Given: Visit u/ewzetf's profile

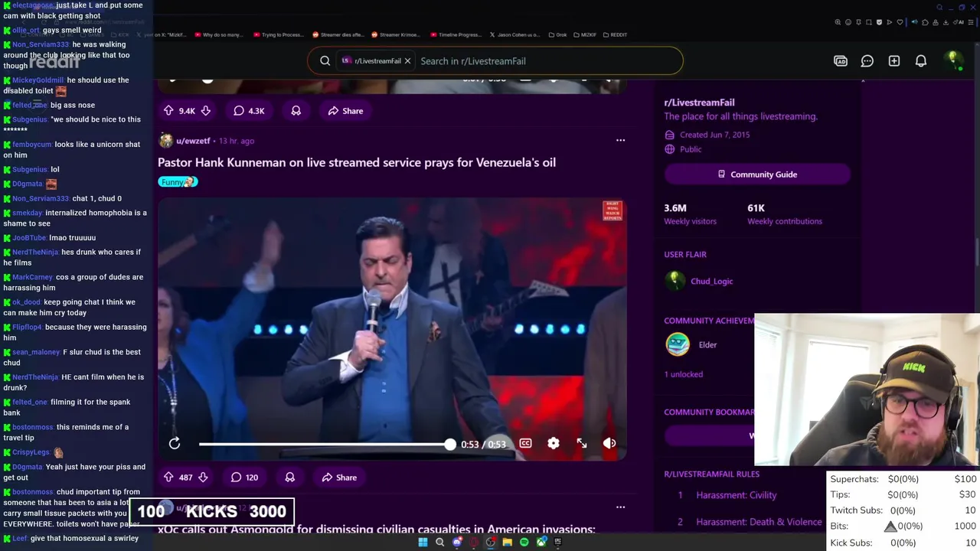Looking at the screenshot, I should point(193,141).
